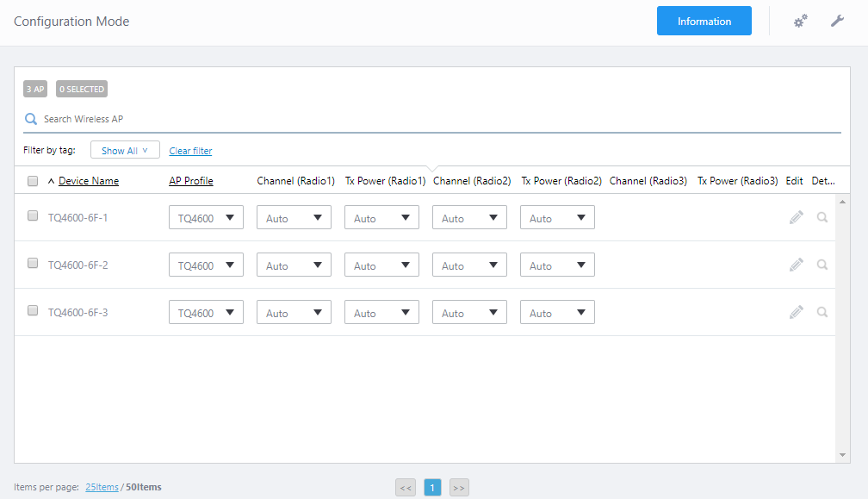Focus the Search Wireless AP field
868x499 pixels.
(431, 119)
